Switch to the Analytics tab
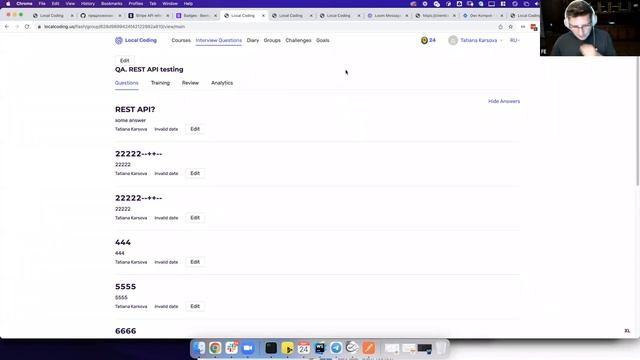 coord(222,83)
